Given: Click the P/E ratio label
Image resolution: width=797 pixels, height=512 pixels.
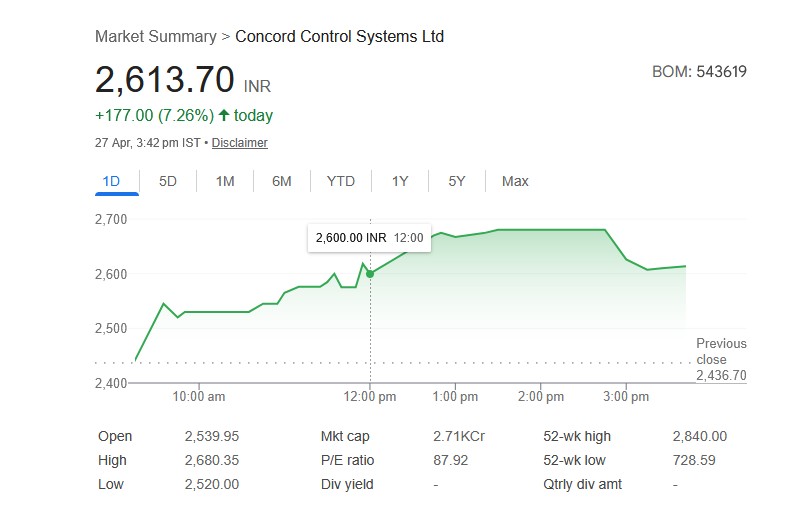Looking at the screenshot, I should [x=346, y=460].
